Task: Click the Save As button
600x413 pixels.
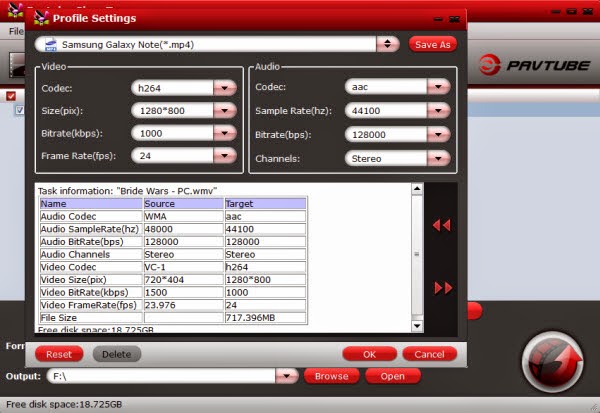Action: (x=433, y=44)
